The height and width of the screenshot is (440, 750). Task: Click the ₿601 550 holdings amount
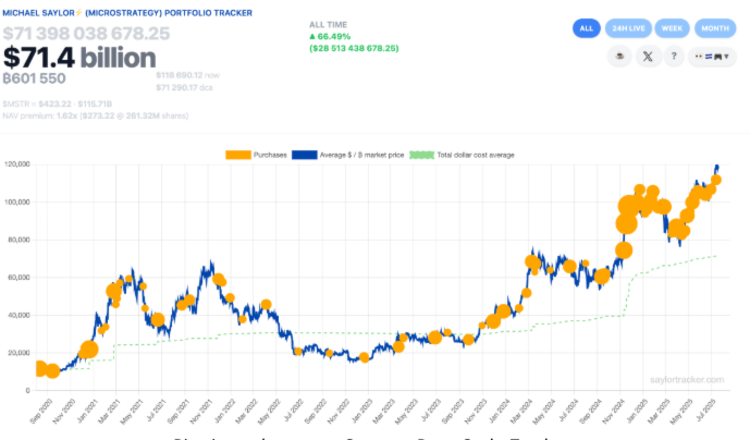click(x=34, y=78)
